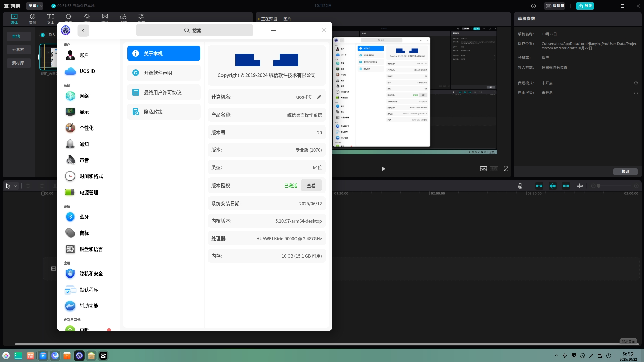Select 最终用户许可协议 entry

[x=164, y=93]
